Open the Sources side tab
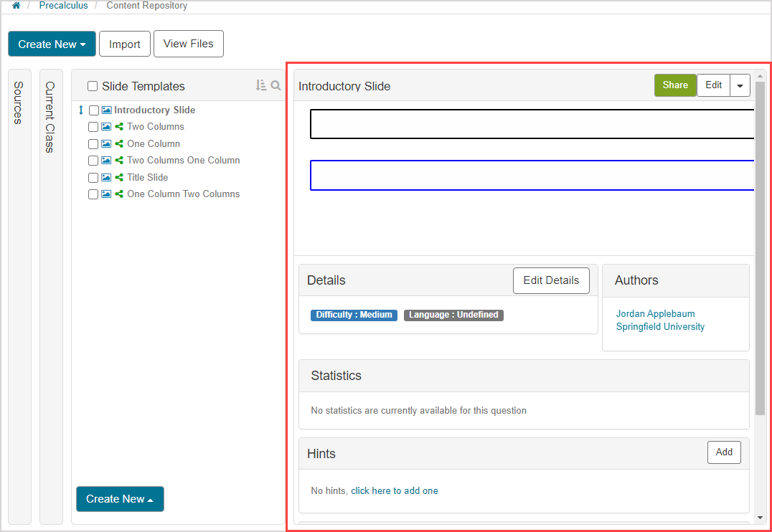 tap(19, 103)
